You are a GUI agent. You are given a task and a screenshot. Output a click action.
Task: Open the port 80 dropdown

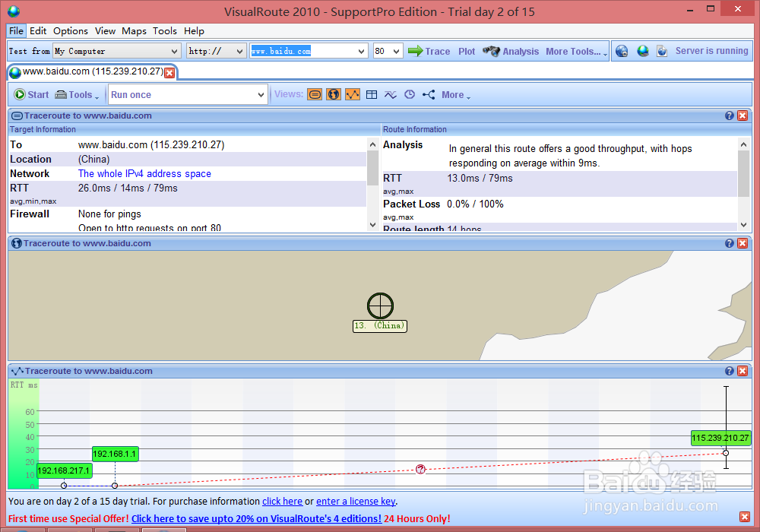[388, 52]
